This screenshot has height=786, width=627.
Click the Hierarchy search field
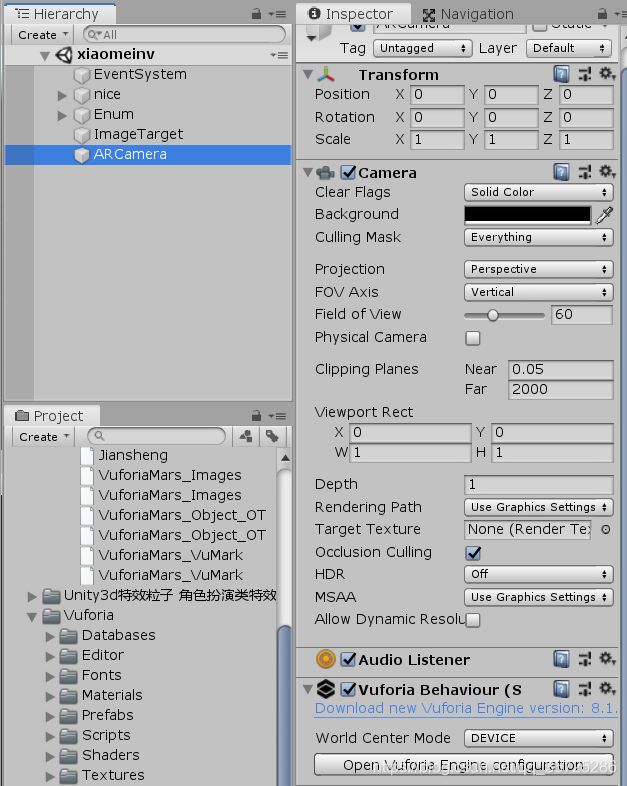[184, 35]
